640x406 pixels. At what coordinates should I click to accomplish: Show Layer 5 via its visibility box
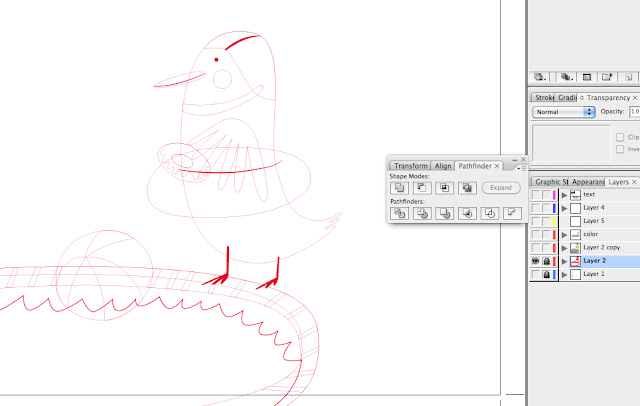pyautogui.click(x=536, y=221)
